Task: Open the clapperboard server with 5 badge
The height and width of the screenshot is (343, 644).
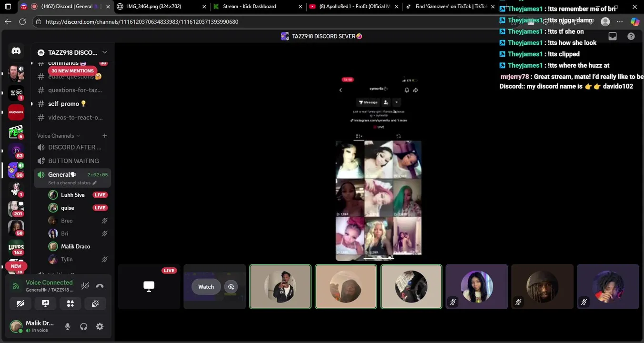Action: tap(16, 132)
